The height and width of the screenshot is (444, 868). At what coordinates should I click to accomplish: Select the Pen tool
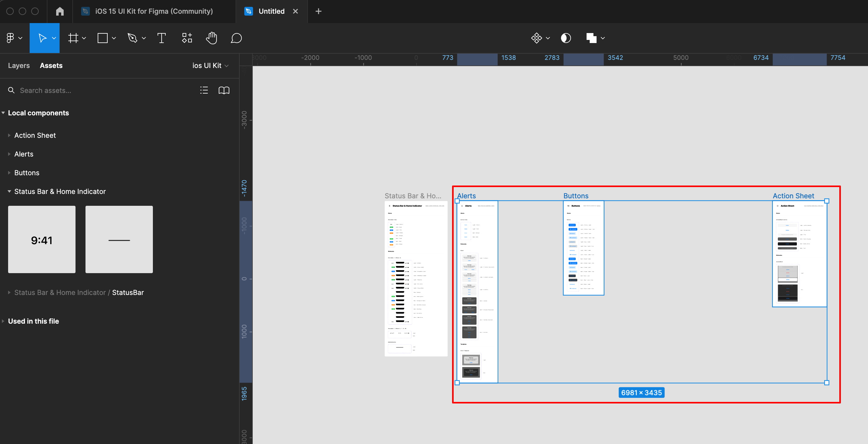pos(132,38)
